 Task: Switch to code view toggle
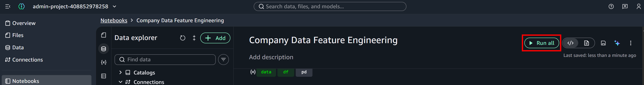570,43
